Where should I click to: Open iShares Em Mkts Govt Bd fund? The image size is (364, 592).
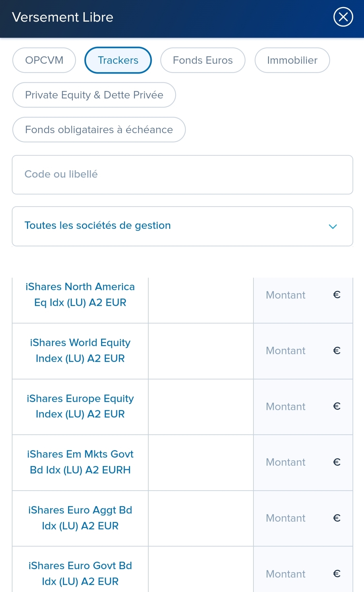point(80,462)
